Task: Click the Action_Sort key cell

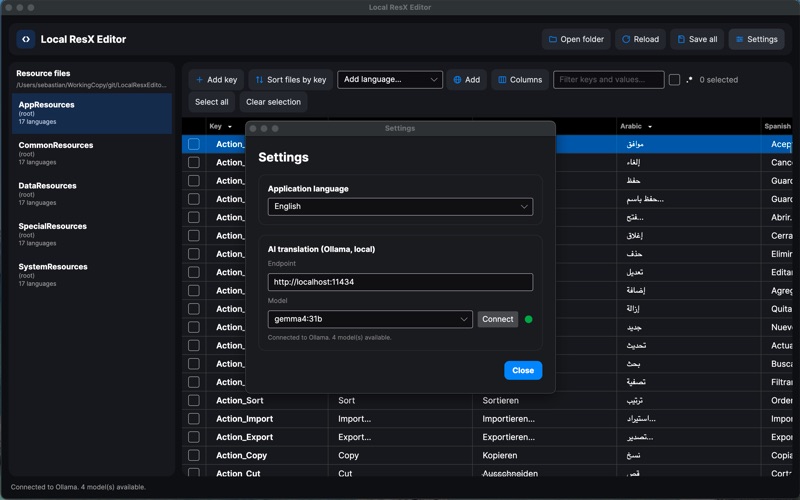Action: [x=267, y=401]
